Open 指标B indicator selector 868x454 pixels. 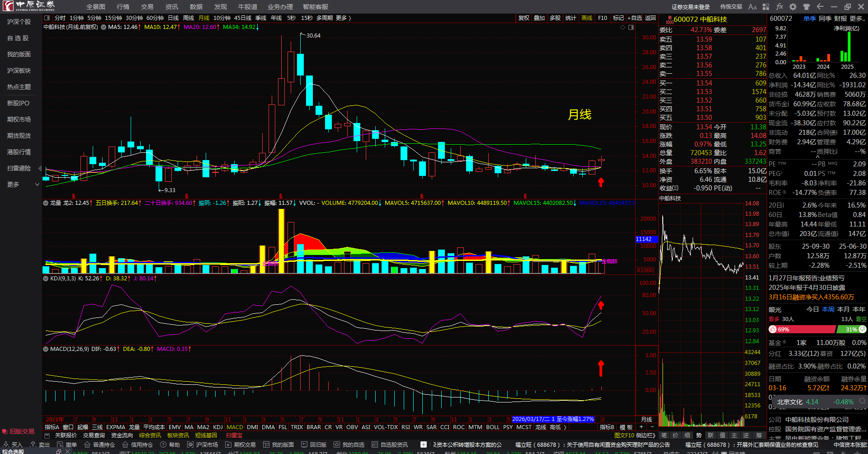pyautogui.click(x=607, y=427)
